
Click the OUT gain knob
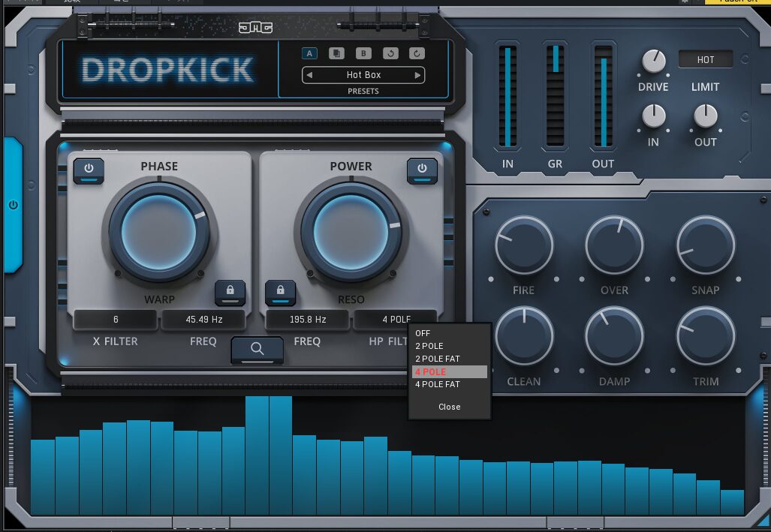coord(706,116)
